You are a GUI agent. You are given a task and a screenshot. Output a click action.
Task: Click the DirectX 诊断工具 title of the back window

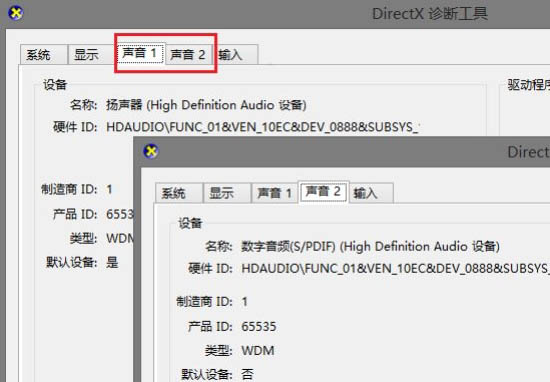430,14
